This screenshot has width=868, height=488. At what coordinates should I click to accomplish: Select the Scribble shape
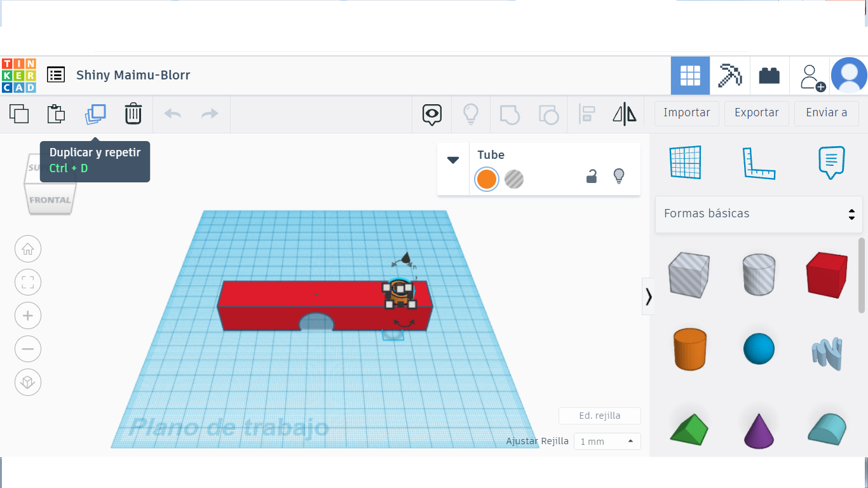(x=827, y=353)
